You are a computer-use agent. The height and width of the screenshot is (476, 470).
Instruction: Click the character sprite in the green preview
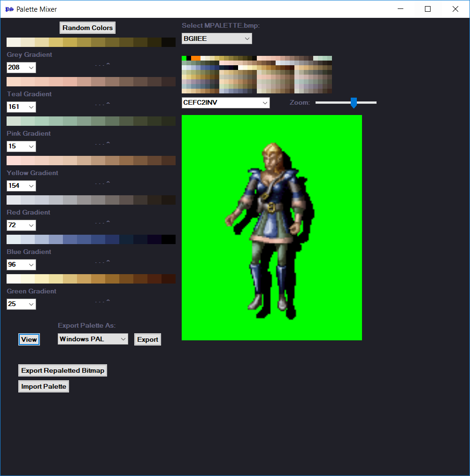(270, 230)
